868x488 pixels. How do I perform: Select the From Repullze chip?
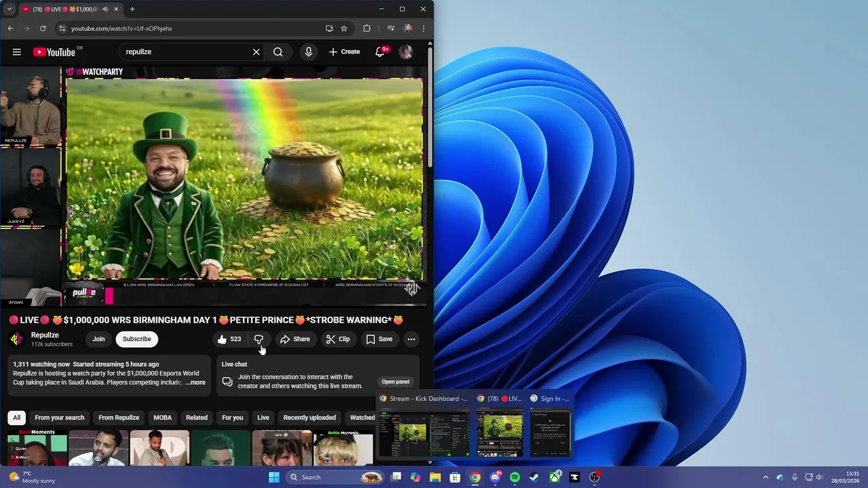(x=119, y=418)
